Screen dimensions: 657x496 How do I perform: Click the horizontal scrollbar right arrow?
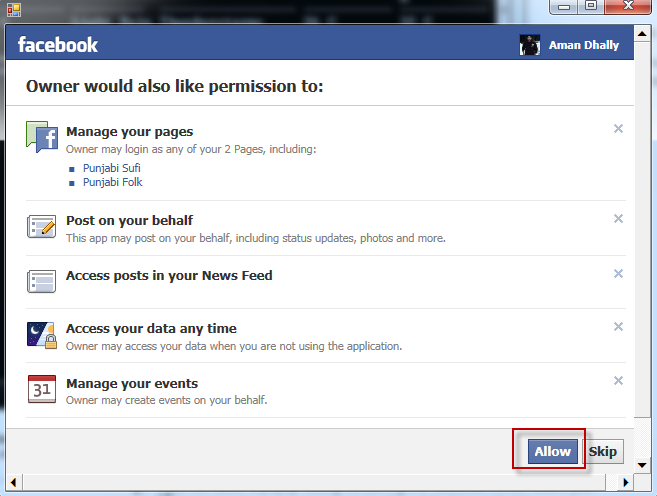click(x=626, y=483)
